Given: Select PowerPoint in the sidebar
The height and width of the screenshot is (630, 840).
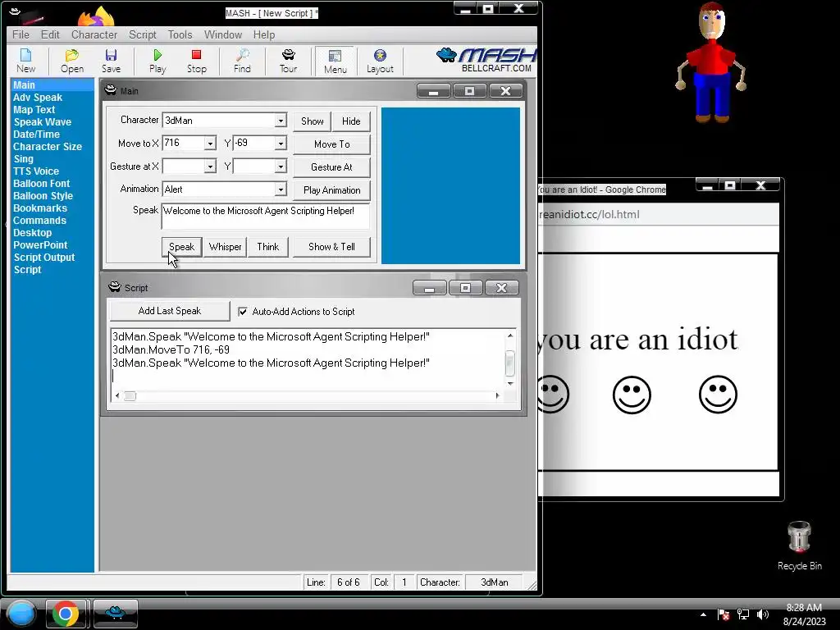Looking at the screenshot, I should pyautogui.click(x=40, y=245).
